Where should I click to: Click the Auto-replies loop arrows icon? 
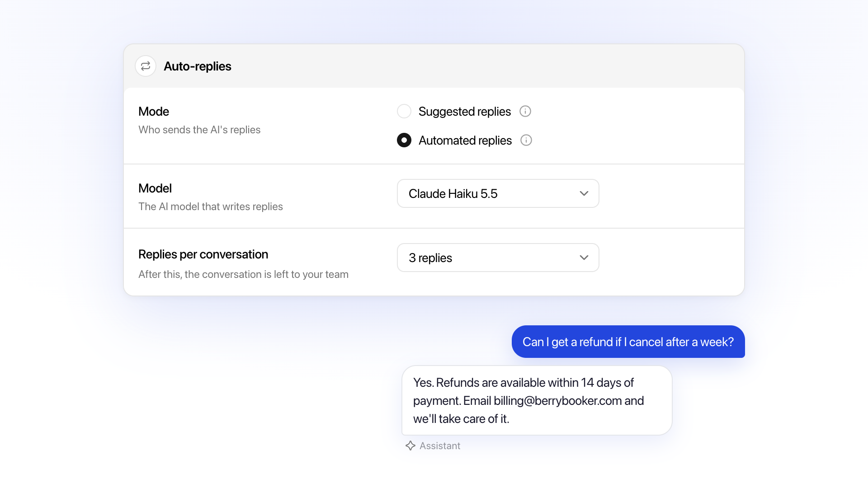pyautogui.click(x=146, y=66)
